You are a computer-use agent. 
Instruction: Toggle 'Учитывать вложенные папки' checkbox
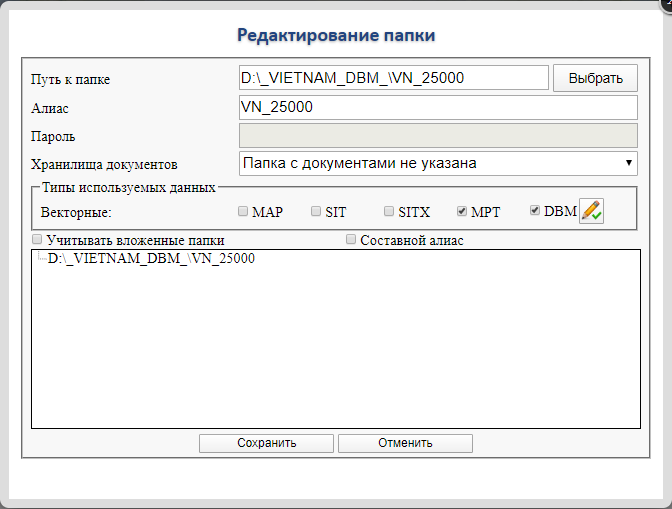[37, 240]
